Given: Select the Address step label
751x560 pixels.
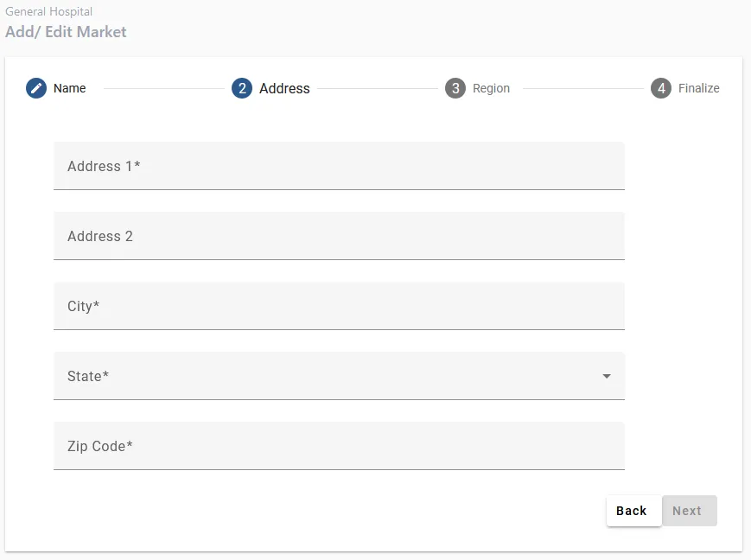Looking at the screenshot, I should click(284, 88).
